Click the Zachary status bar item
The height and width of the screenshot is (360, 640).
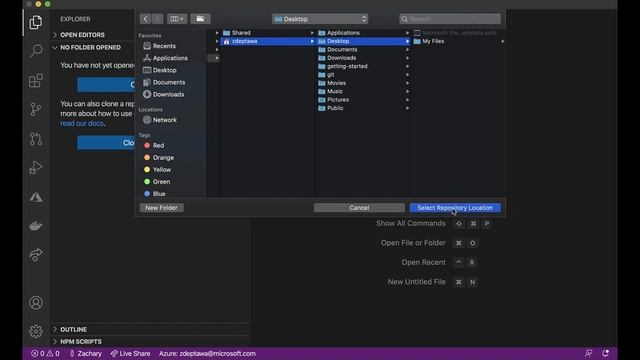[85, 353]
